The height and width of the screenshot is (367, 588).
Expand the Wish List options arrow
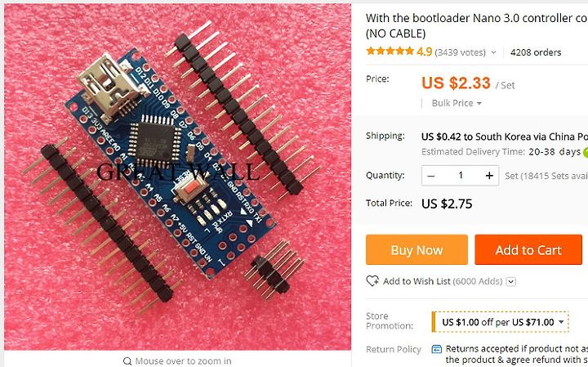click(511, 281)
